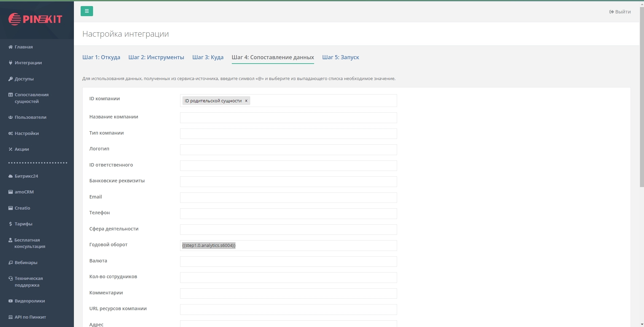Open the Битрикс24 sidebar item

pyautogui.click(x=26, y=176)
